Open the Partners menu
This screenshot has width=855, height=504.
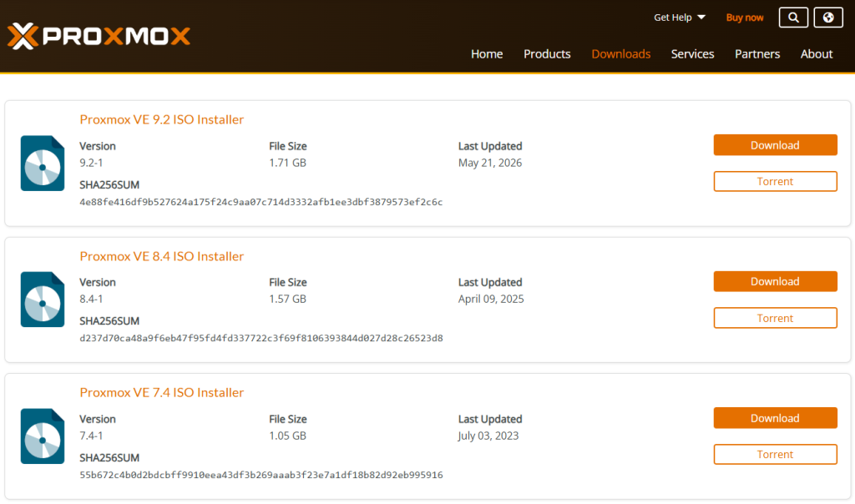click(757, 54)
